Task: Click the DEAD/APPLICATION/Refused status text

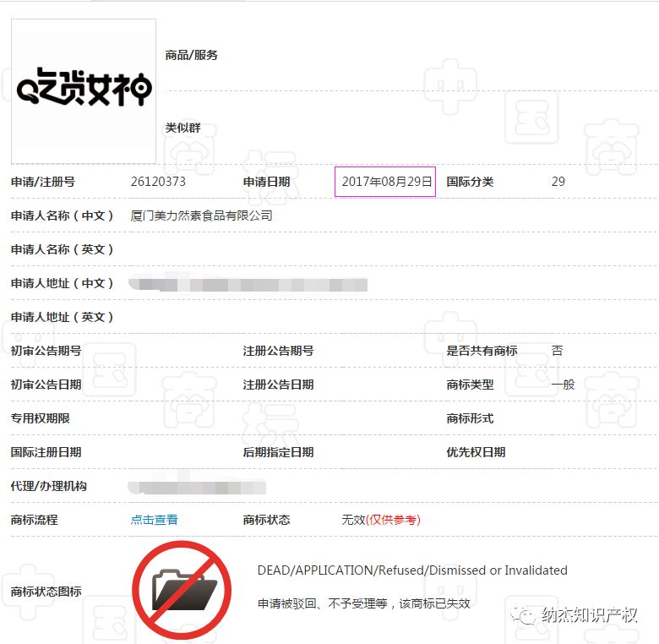Action: click(412, 570)
